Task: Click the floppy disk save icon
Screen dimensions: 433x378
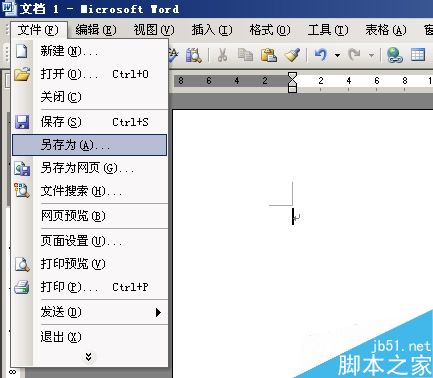Action: [22, 122]
